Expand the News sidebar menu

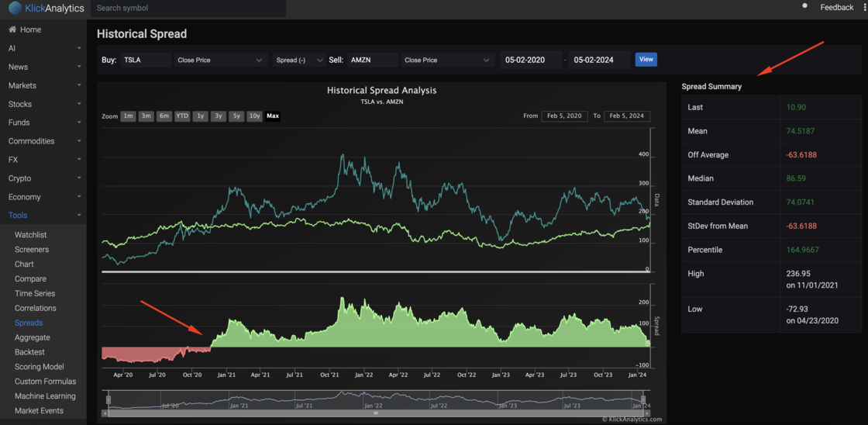point(43,67)
